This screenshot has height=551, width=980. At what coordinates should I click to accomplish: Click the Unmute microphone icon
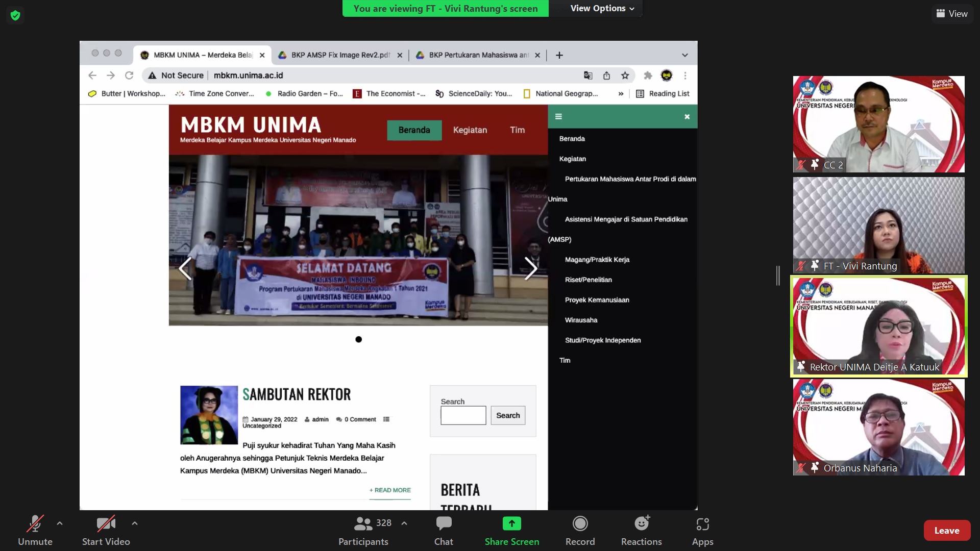[x=35, y=524]
